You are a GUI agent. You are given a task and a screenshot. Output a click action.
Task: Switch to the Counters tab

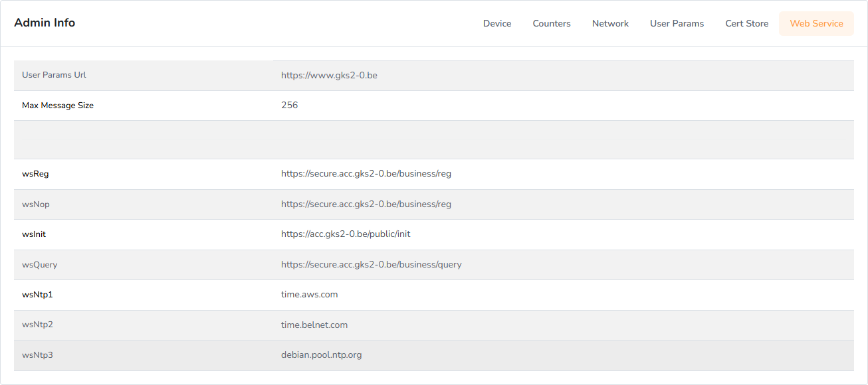pos(551,23)
